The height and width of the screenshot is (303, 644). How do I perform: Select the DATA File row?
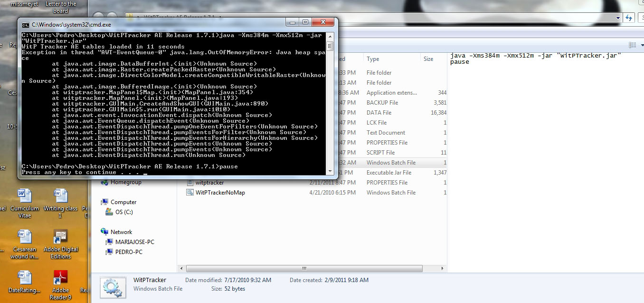pyautogui.click(x=379, y=113)
